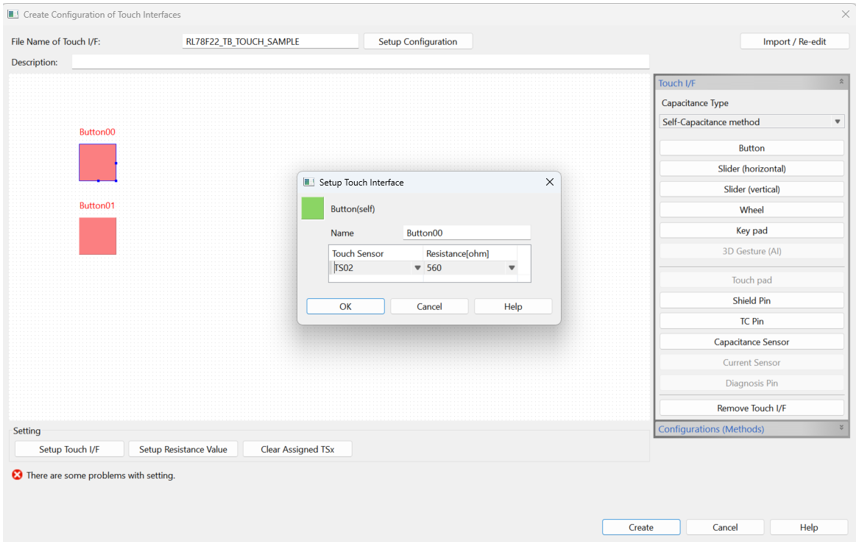Open the Touch Sensor TS02 dropdown
The height and width of the screenshot is (542, 861).
coord(417,268)
